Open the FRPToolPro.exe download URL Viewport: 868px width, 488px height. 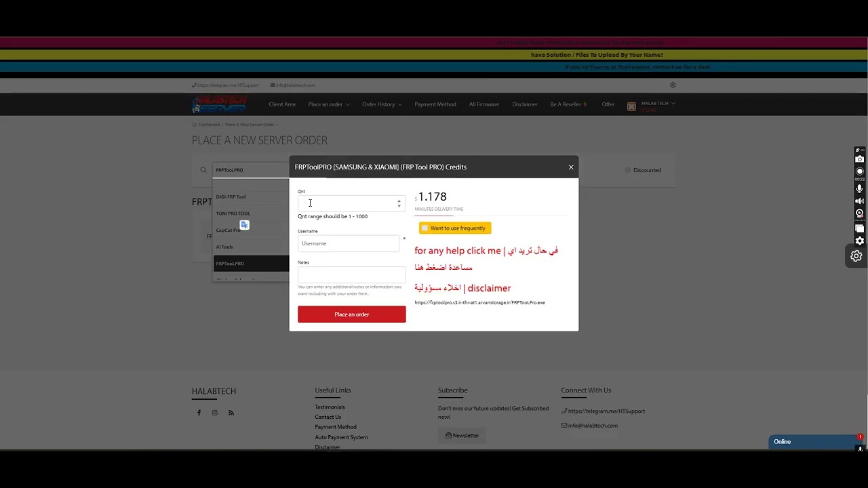pos(479,302)
